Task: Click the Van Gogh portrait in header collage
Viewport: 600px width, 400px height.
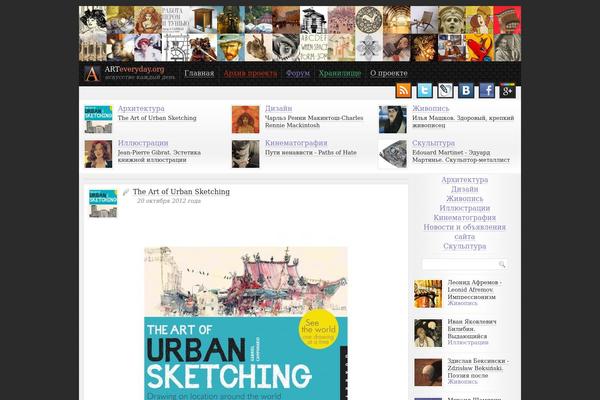Action: pyautogui.click(x=230, y=47)
